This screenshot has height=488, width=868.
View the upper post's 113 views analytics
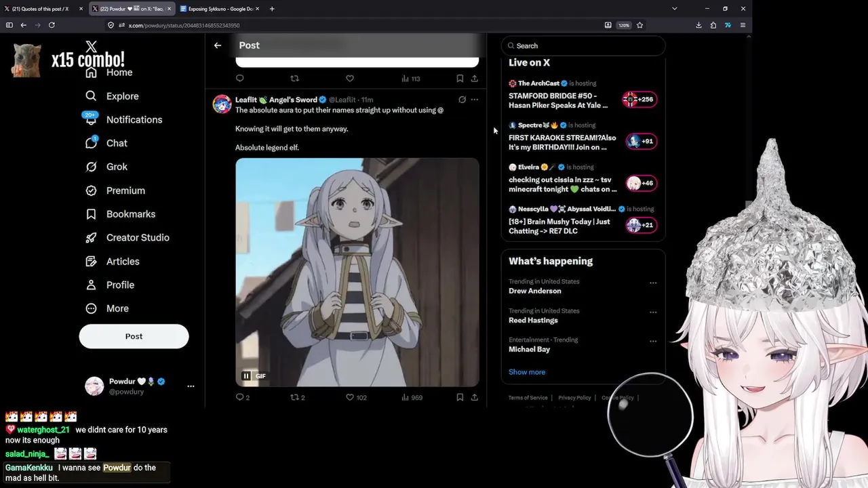[x=411, y=79]
